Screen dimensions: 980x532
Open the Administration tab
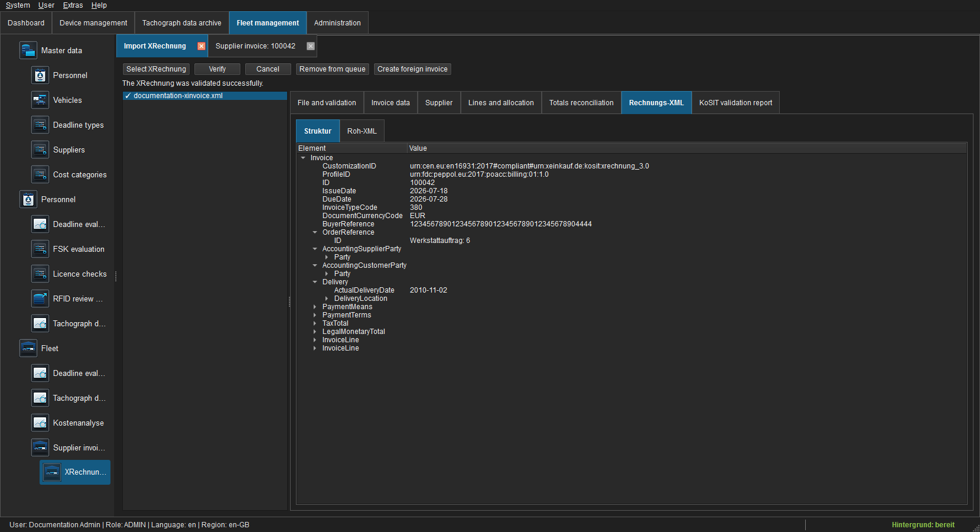coord(337,23)
